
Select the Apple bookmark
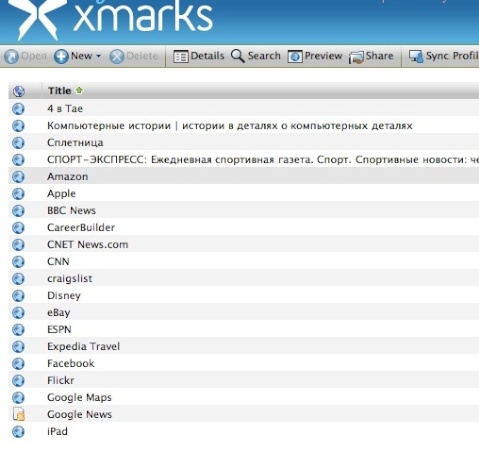(244, 194)
